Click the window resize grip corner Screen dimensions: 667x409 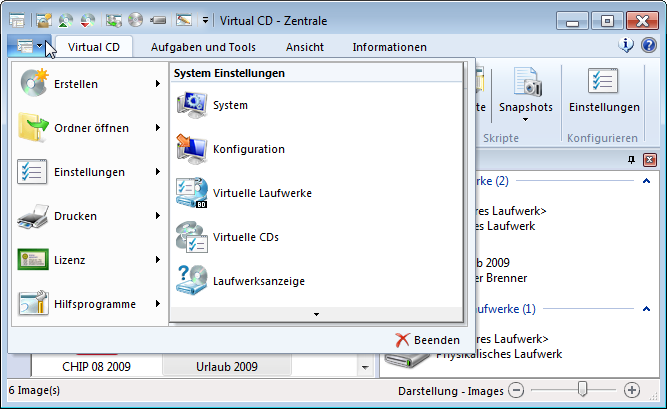pos(654,397)
